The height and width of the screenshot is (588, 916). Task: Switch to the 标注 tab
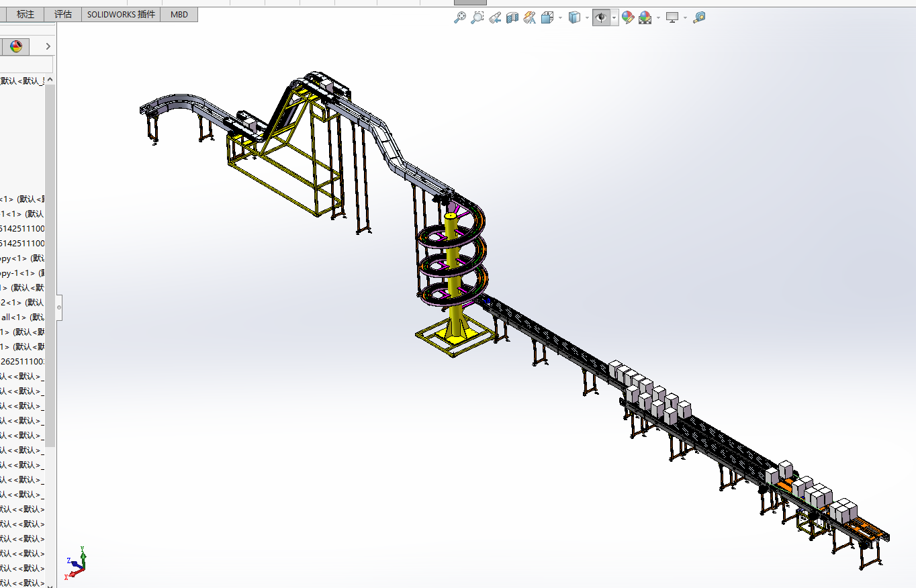point(26,14)
